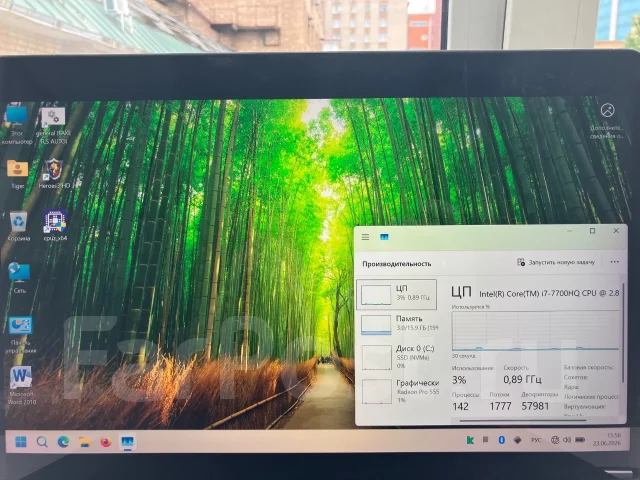This screenshot has height=480, width=640.
Task: Click 'Запустить новую задачу' button
Action: pyautogui.click(x=556, y=262)
